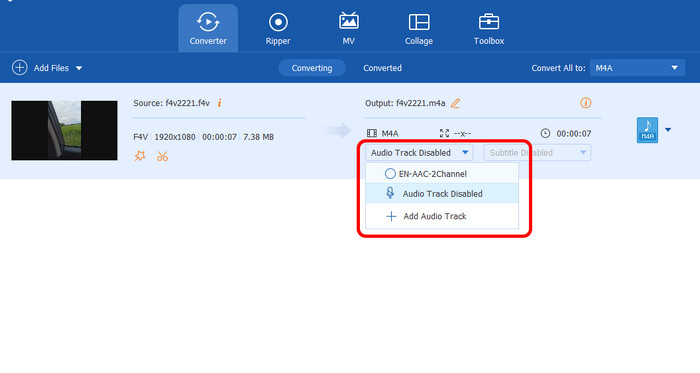The width and height of the screenshot is (700, 373).
Task: Choose Add Audio Track option
Action: (442, 216)
